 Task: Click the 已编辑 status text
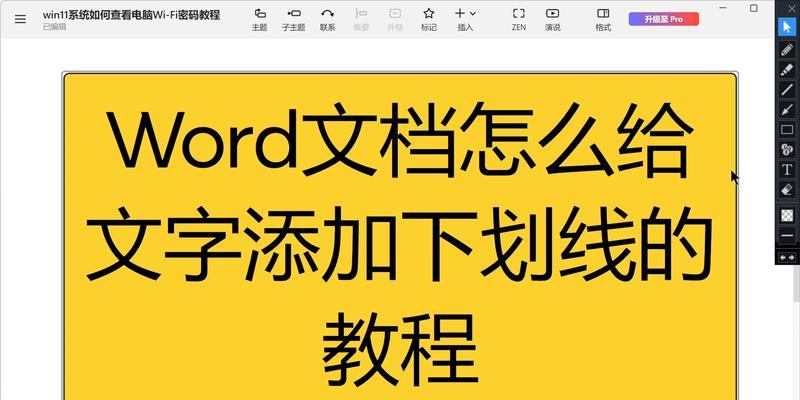tap(55, 27)
